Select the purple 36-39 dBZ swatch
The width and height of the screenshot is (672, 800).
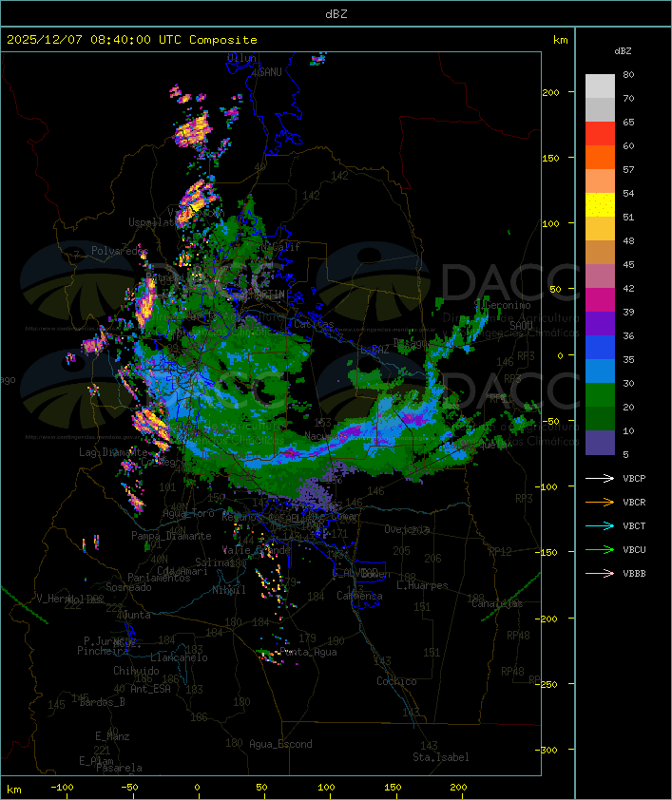pyautogui.click(x=600, y=323)
